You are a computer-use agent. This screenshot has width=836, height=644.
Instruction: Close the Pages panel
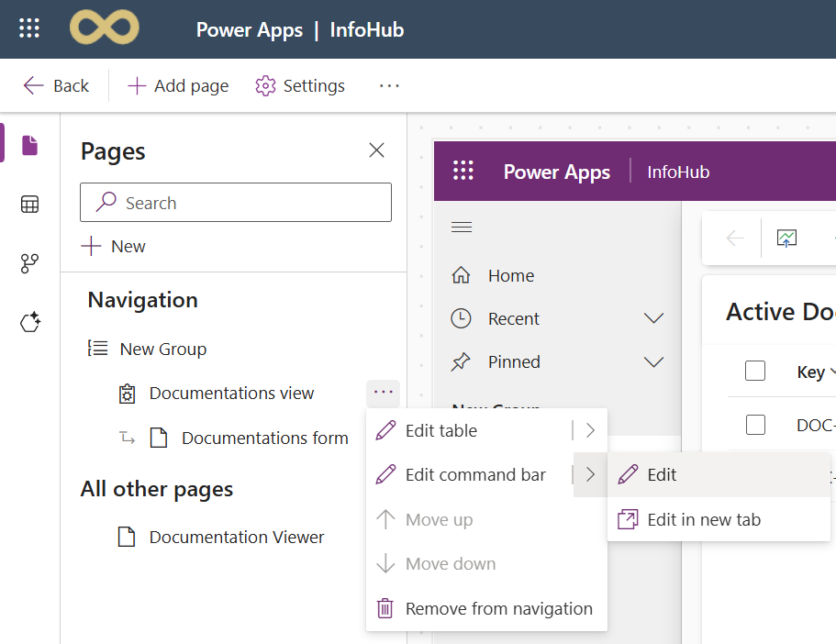pyautogui.click(x=376, y=150)
